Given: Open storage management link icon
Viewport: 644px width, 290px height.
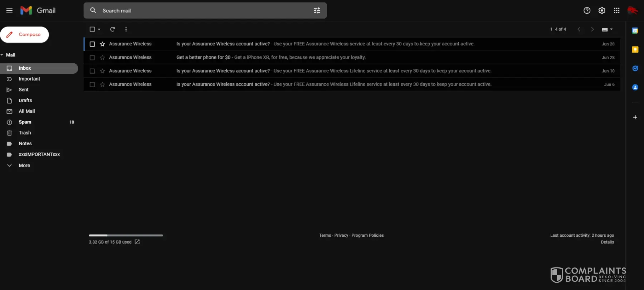Looking at the screenshot, I should pos(137,242).
